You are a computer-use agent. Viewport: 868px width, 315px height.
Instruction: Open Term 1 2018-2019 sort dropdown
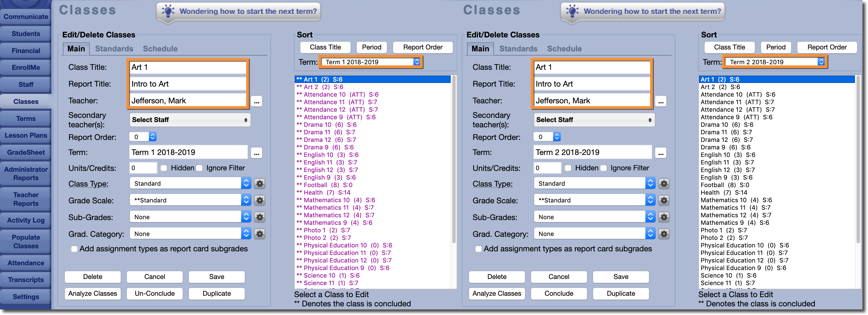point(370,62)
